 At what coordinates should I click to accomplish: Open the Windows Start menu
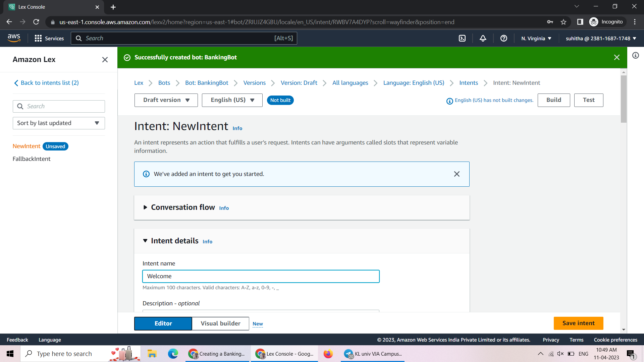[x=10, y=354]
